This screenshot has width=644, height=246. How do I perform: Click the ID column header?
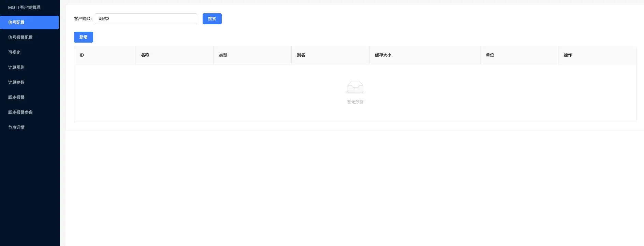pyautogui.click(x=105, y=55)
